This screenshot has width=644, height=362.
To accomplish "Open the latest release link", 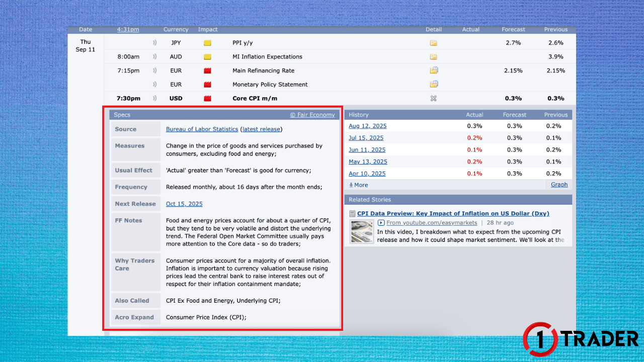I will point(261,129).
